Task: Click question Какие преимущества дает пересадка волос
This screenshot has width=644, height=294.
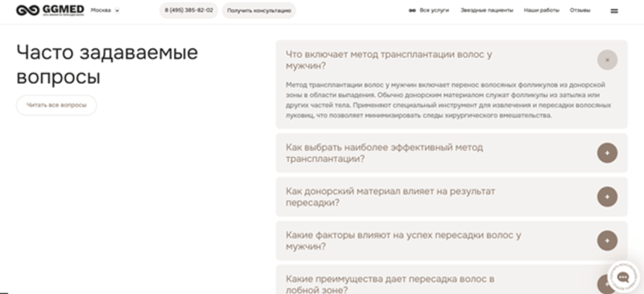Action: pyautogui.click(x=390, y=284)
